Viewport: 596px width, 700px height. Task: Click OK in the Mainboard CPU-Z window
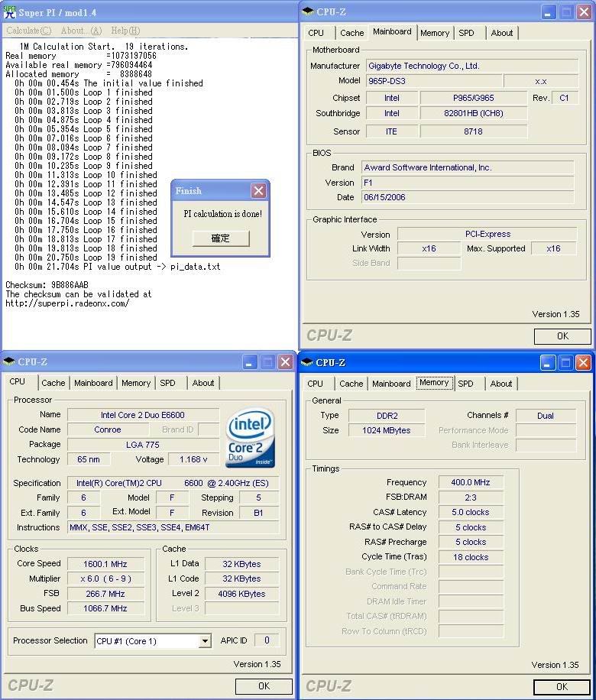point(562,336)
